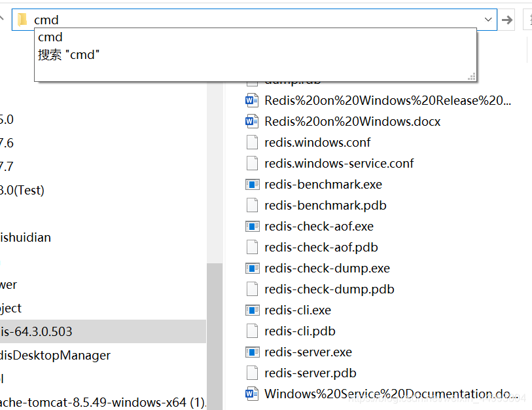Click the redis.windows-service.conf file icon
The image size is (532, 410).
click(x=252, y=163)
